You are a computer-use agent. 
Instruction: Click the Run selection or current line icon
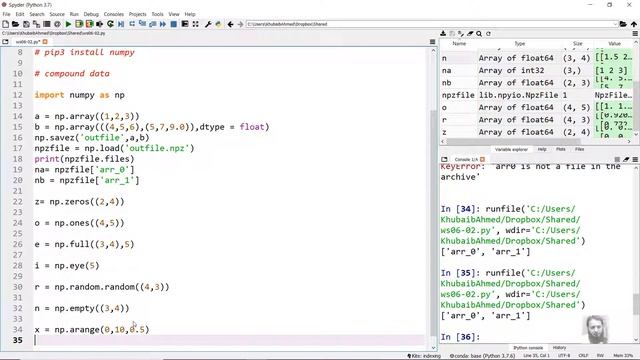(x=100, y=24)
